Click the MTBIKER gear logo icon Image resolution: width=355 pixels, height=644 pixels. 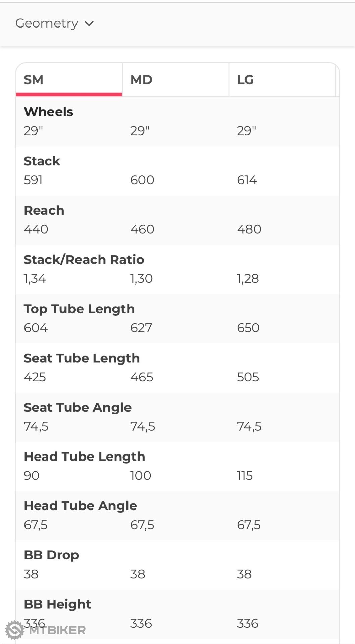[x=15, y=630]
